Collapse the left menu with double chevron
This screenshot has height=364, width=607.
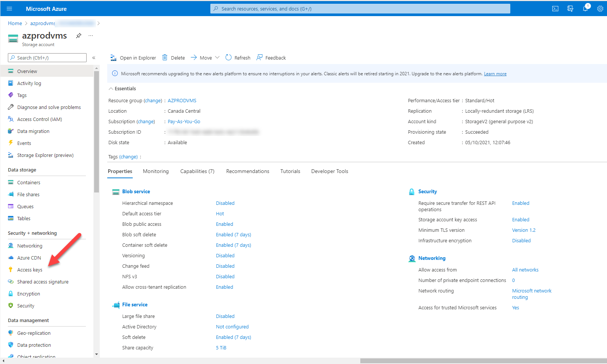(x=94, y=58)
